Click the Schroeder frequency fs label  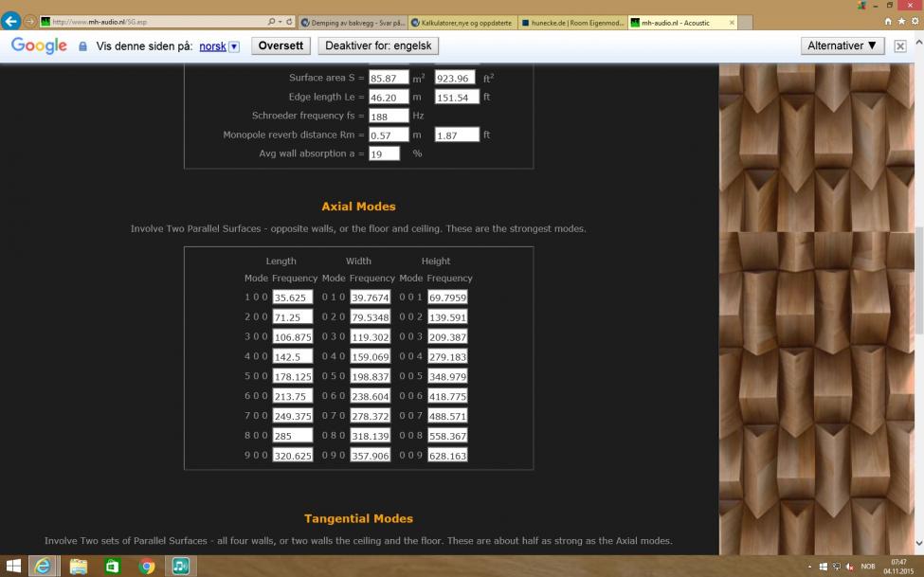[x=308, y=116]
